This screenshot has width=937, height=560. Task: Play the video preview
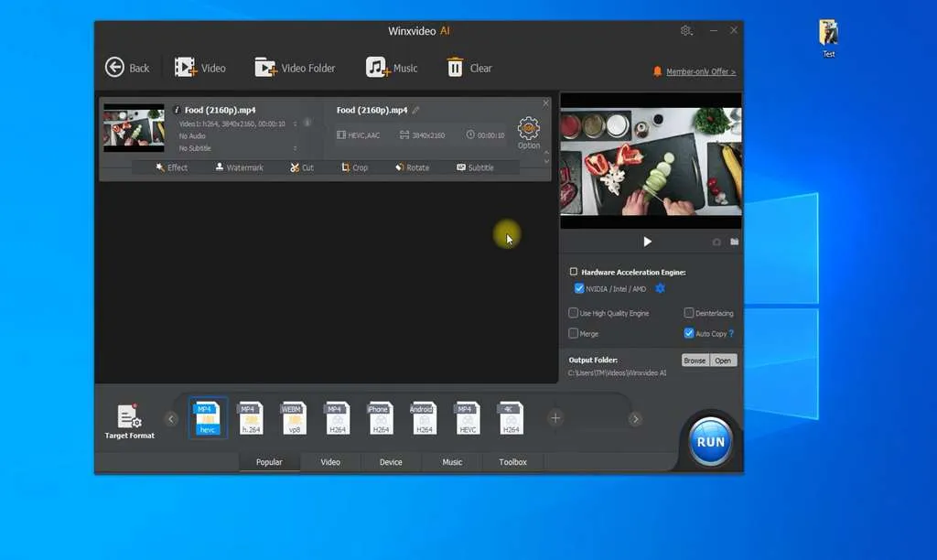pos(648,242)
